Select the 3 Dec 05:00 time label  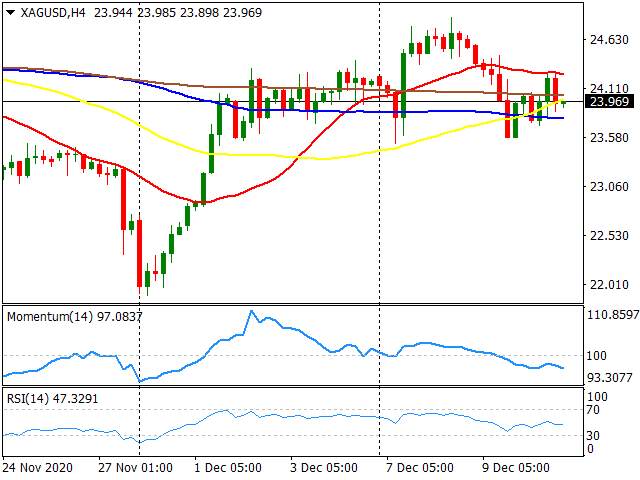tap(324, 467)
